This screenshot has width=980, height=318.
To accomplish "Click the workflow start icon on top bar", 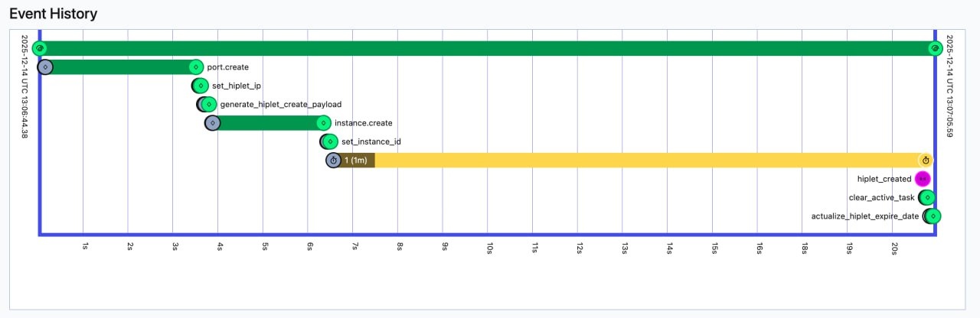I will (x=40, y=48).
